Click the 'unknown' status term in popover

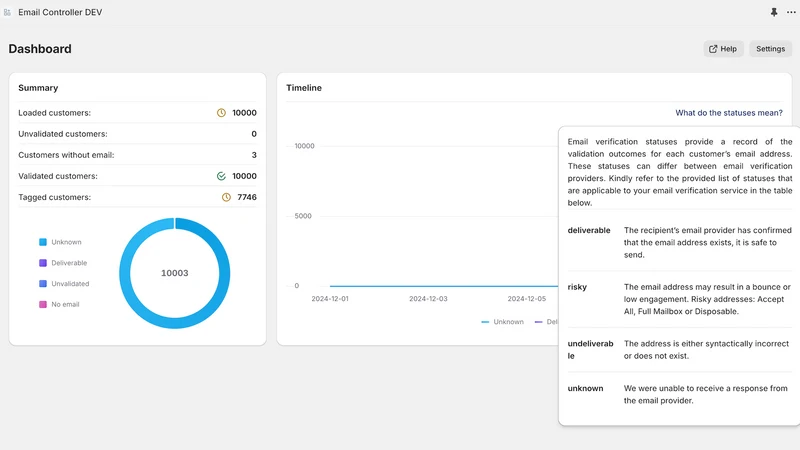tap(585, 388)
